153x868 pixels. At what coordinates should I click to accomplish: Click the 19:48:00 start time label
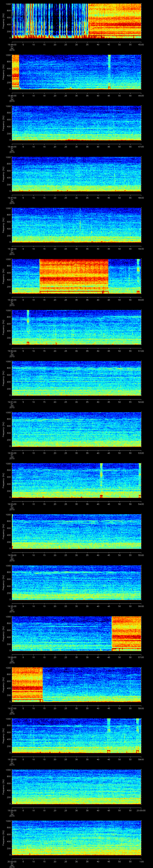(x=12, y=249)
